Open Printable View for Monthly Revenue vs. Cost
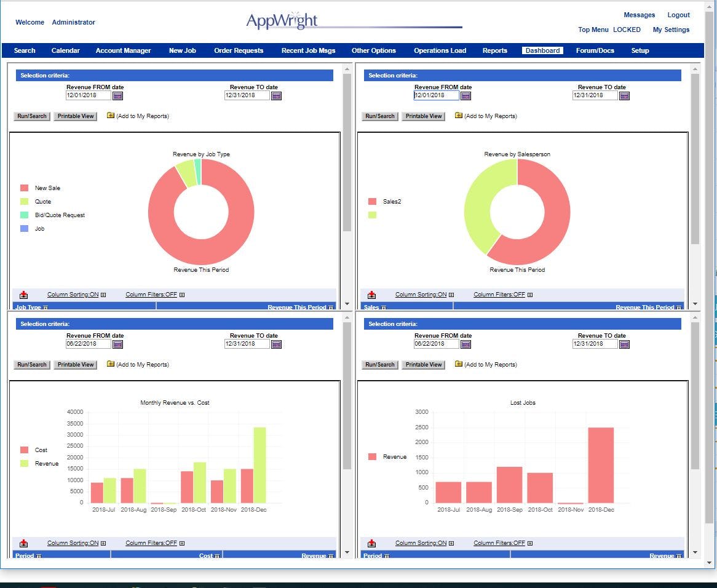The image size is (717, 588). pos(75,364)
